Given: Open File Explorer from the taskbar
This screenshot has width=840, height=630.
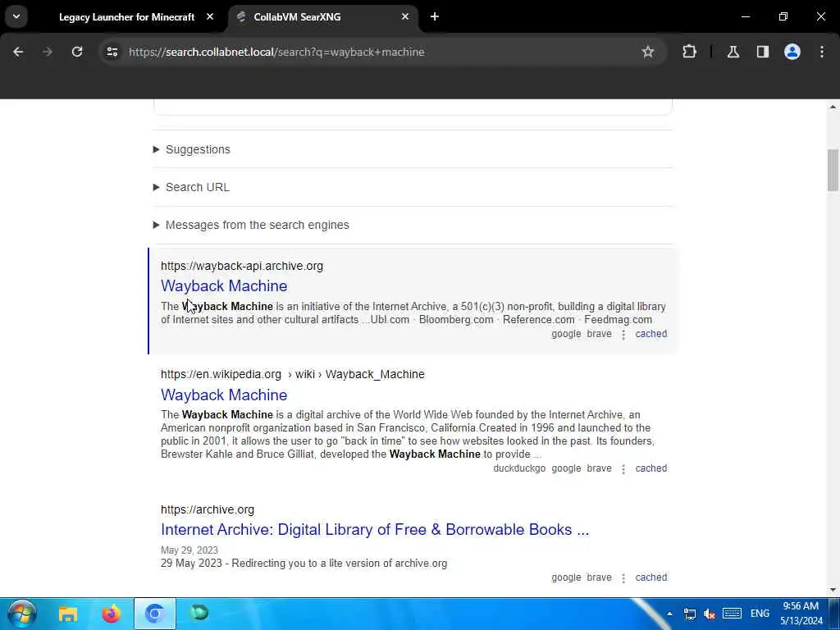Looking at the screenshot, I should [68, 614].
